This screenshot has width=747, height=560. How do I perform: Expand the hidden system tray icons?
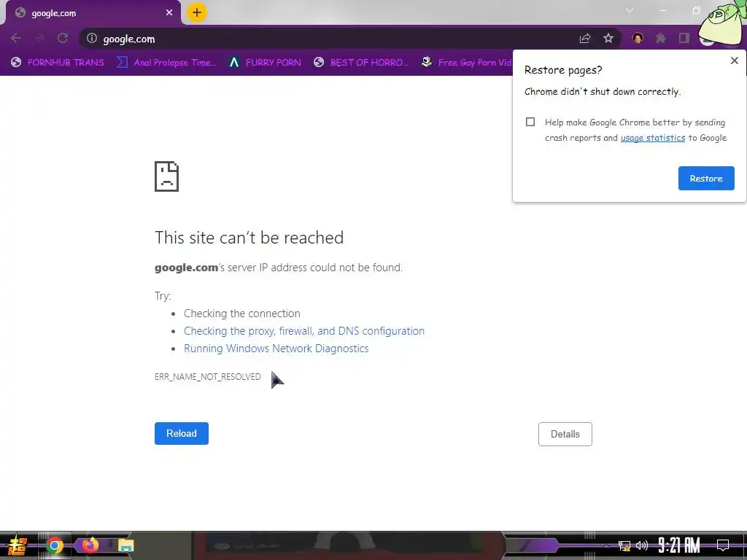pyautogui.click(x=606, y=545)
